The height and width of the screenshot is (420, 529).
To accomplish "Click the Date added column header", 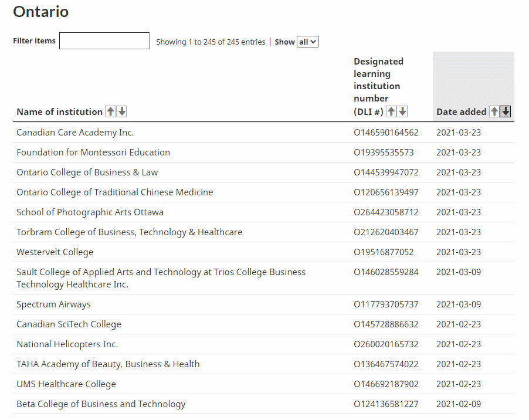I will (x=461, y=111).
